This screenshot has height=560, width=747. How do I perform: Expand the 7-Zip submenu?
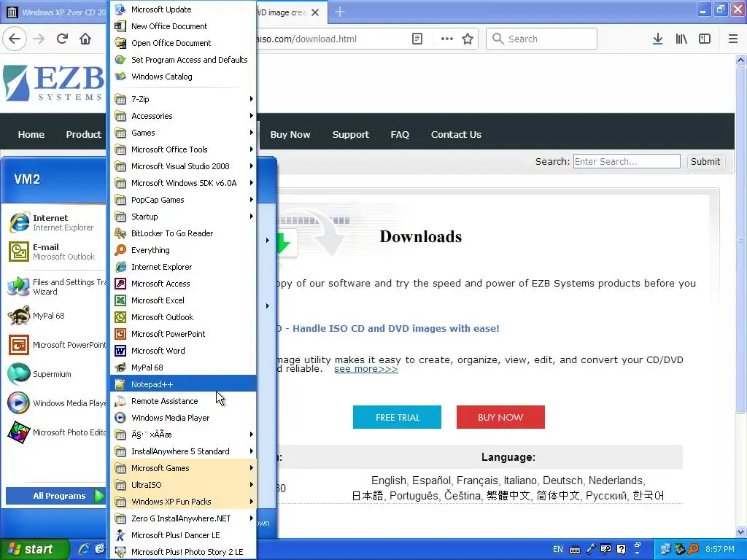pyautogui.click(x=183, y=99)
